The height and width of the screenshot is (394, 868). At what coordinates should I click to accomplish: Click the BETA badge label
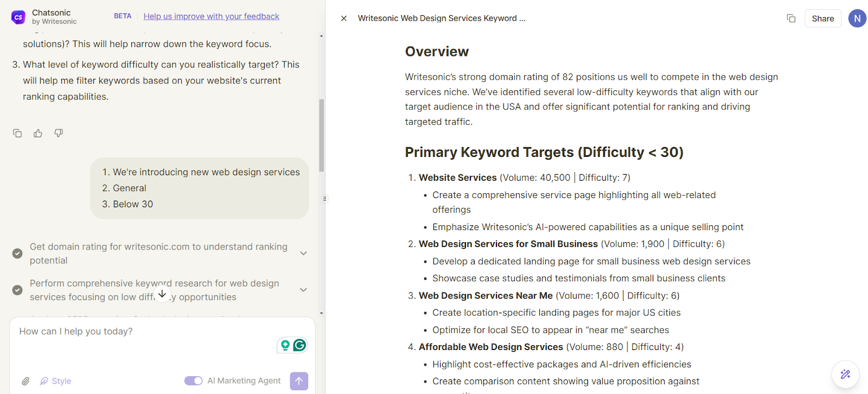[x=123, y=16]
